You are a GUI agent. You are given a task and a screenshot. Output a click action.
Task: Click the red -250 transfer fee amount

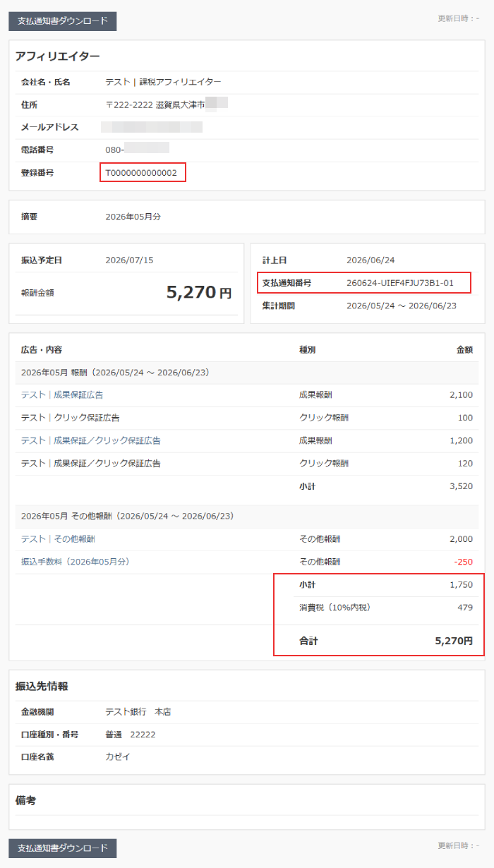tap(464, 562)
